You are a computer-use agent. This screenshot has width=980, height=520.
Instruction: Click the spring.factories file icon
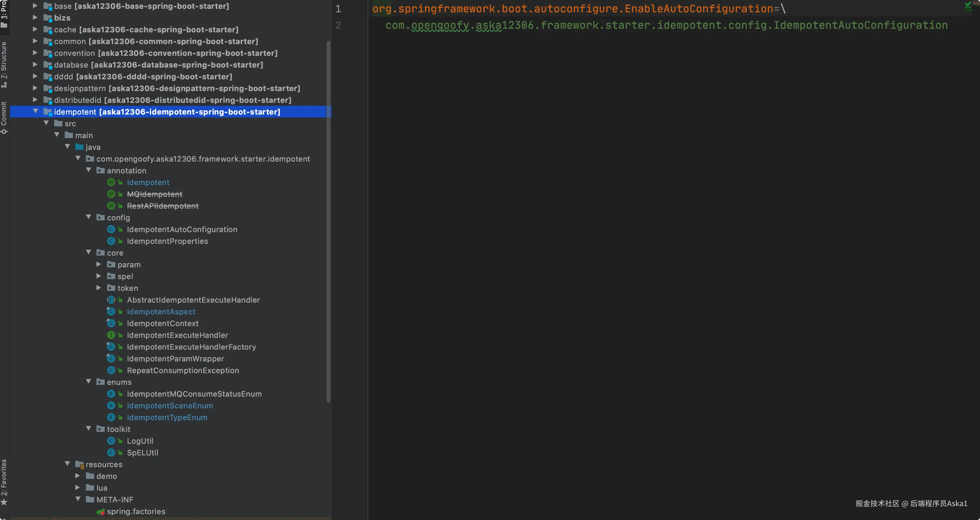[100, 512]
